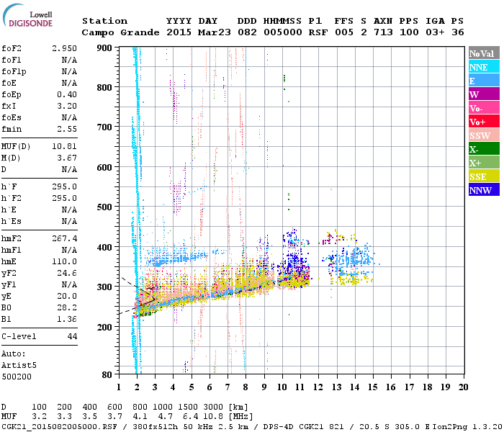504x432 pixels.
Task: Click the foF2 value 2.950
Action: click(64, 48)
